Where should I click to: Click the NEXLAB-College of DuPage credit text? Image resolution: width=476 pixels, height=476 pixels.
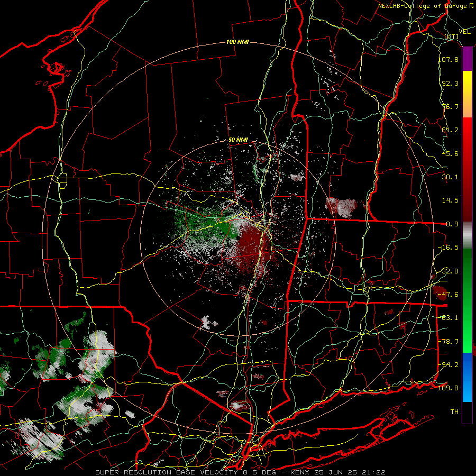(426, 6)
